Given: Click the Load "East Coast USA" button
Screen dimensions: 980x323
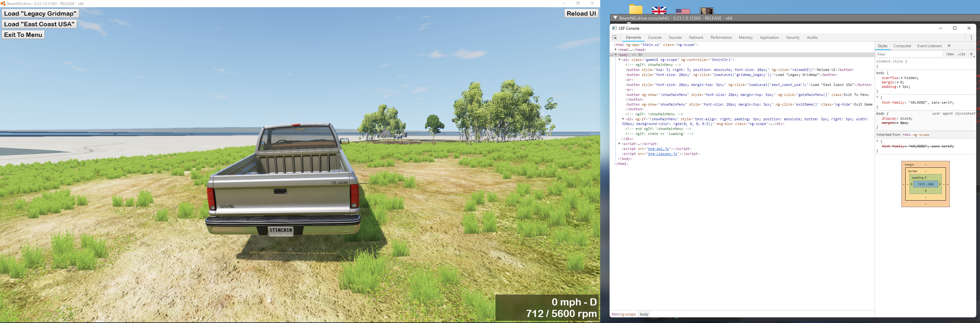Looking at the screenshot, I should coord(39,24).
